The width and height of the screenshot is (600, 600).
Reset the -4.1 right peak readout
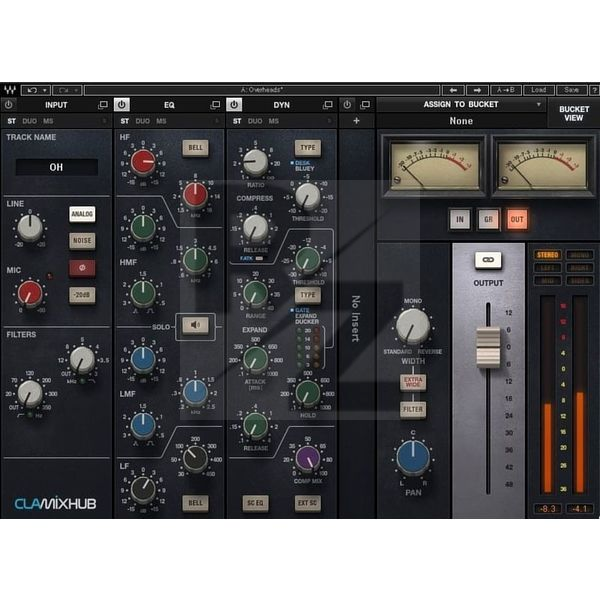(x=579, y=509)
